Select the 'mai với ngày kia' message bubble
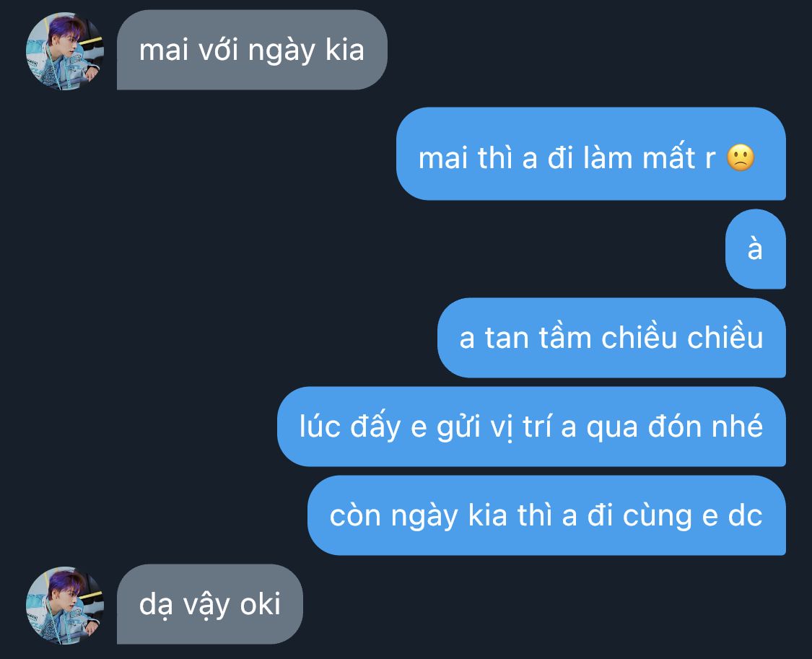This screenshot has height=659, width=812. click(252, 50)
